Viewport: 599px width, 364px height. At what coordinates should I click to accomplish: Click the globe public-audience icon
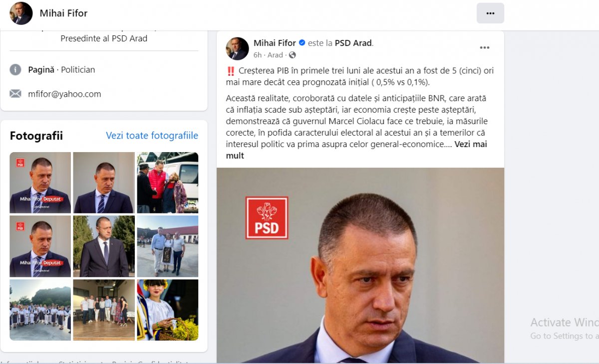pyautogui.click(x=292, y=55)
